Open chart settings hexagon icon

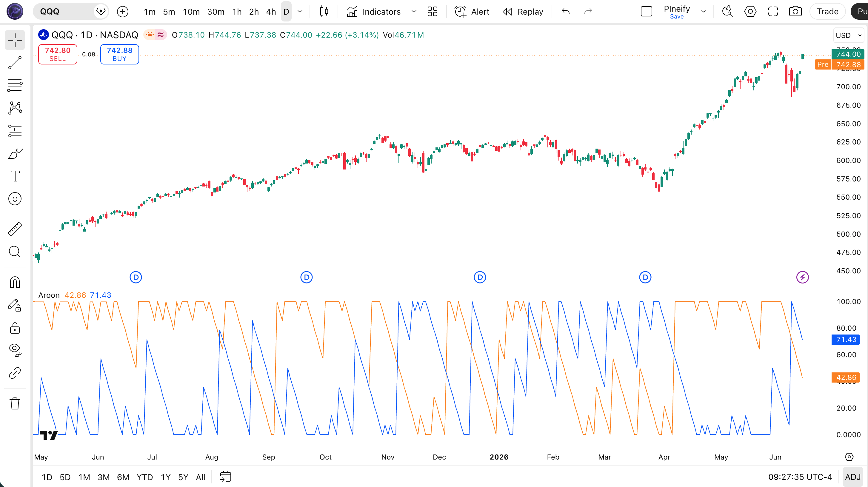750,12
